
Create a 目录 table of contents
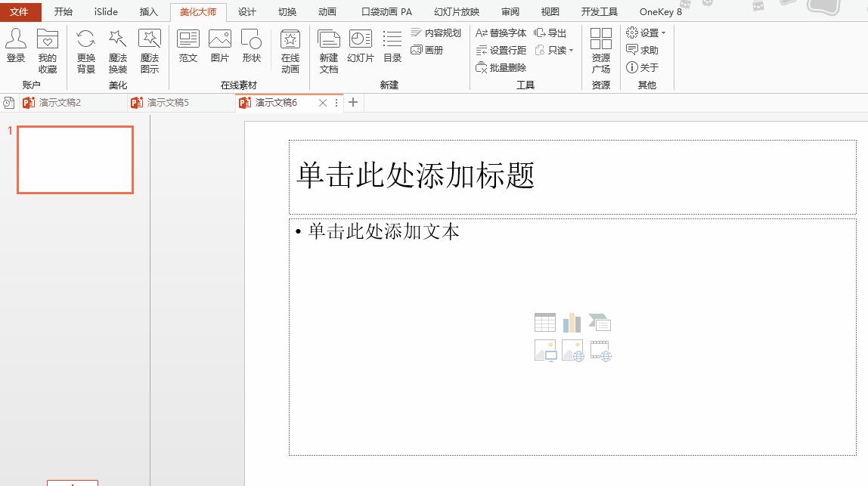[x=392, y=49]
